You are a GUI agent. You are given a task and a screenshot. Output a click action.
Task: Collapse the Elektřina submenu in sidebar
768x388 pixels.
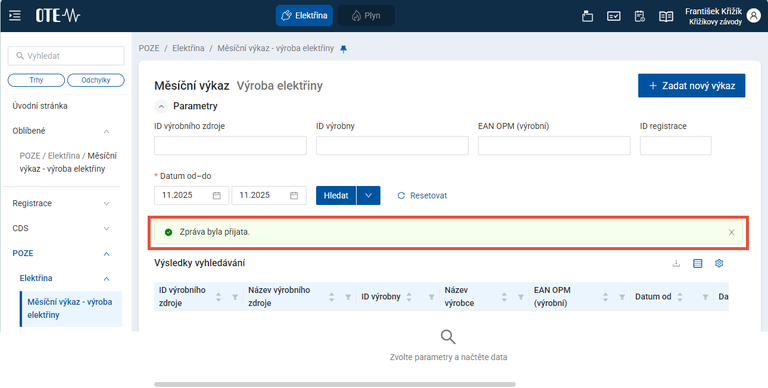tap(106, 279)
